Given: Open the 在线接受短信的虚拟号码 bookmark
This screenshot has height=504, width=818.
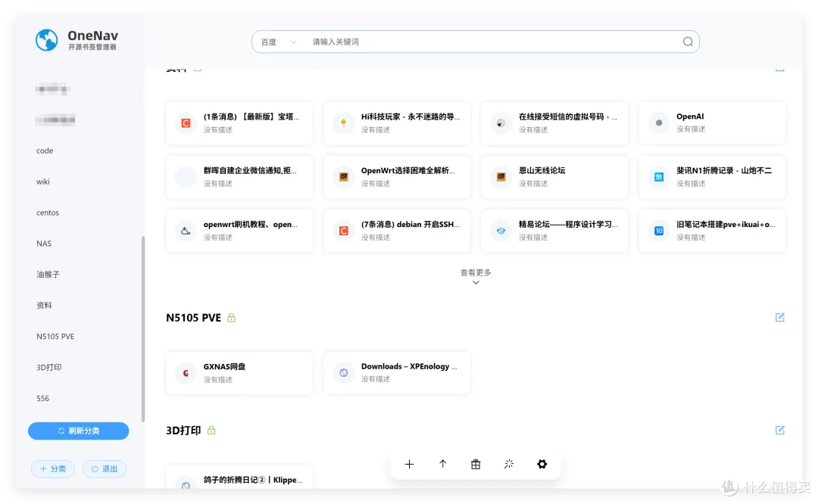Looking at the screenshot, I should (x=554, y=123).
